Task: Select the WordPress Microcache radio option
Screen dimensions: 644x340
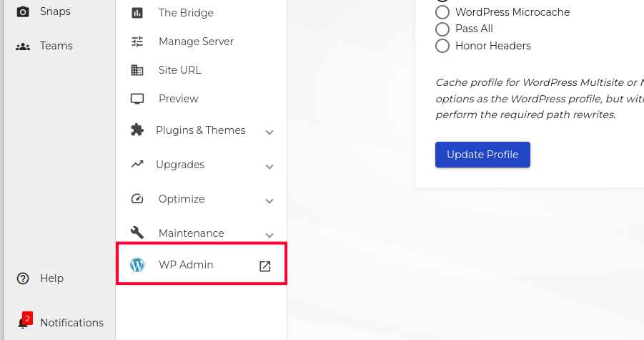Action: 442,12
